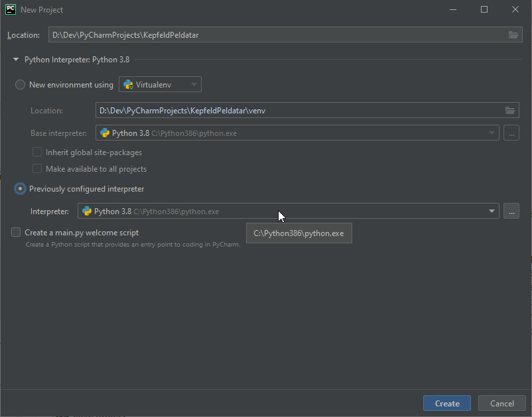
Task: Select New environment using radio button
Action: click(20, 85)
